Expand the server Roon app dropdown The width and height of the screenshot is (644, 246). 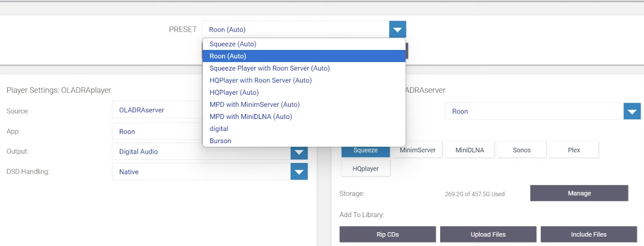point(632,111)
